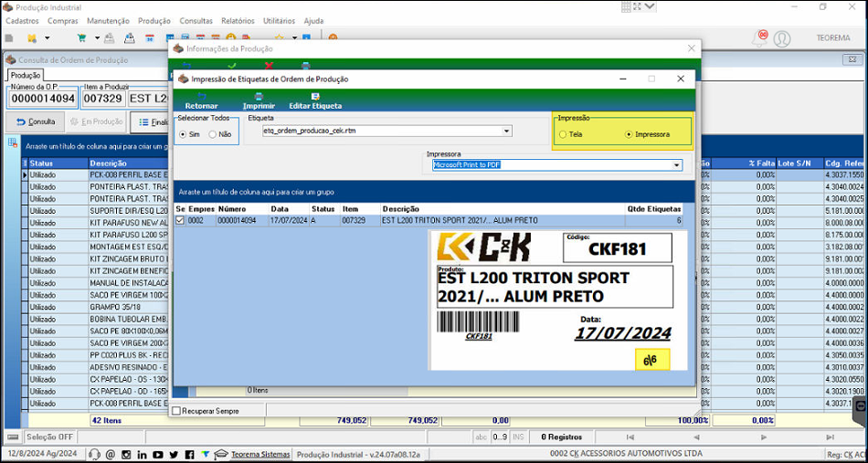Screen dimensions: 868x463
Task: Open the Twitter icon in status bar
Action: (x=174, y=454)
